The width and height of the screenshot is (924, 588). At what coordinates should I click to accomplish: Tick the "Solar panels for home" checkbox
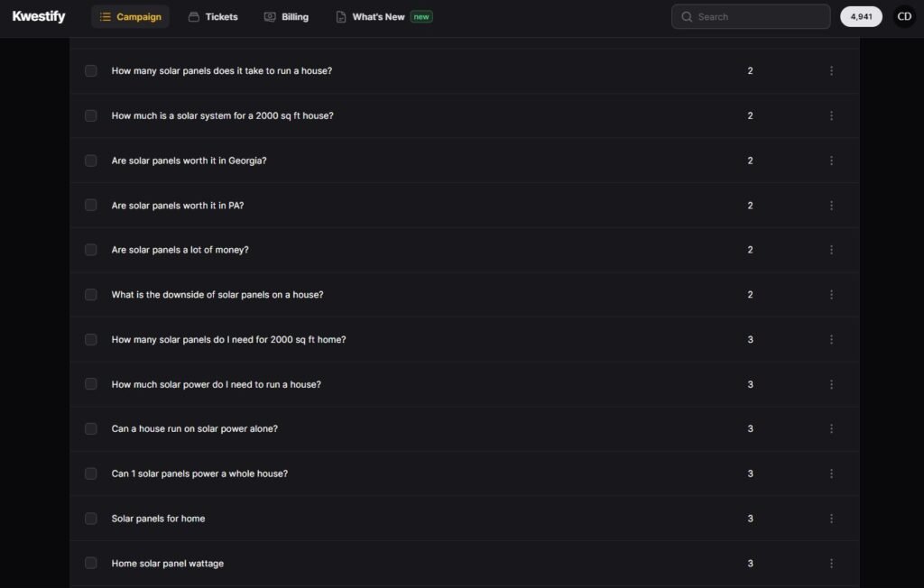[x=91, y=519]
